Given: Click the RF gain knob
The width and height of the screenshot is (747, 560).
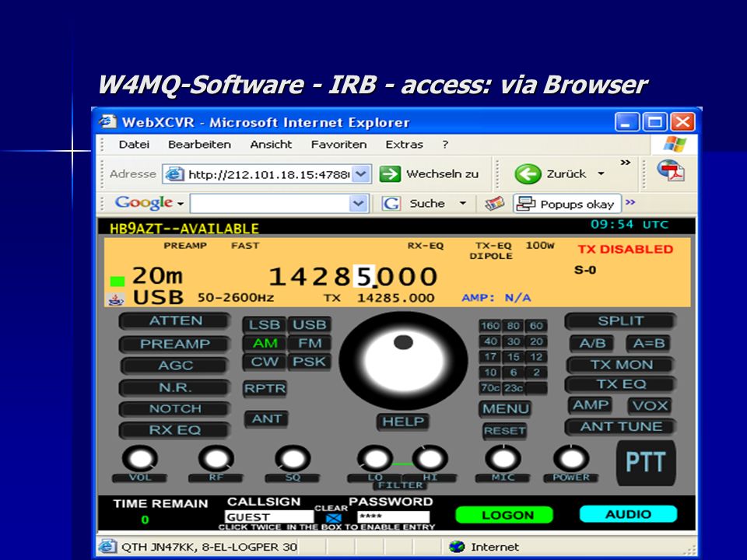Looking at the screenshot, I should point(216,459).
